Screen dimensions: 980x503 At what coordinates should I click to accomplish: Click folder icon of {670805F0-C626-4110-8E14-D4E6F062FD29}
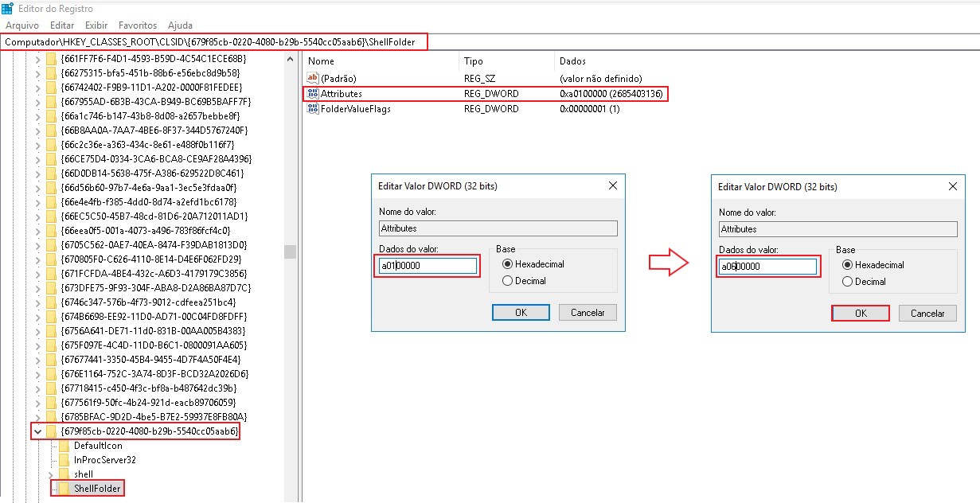point(52,259)
